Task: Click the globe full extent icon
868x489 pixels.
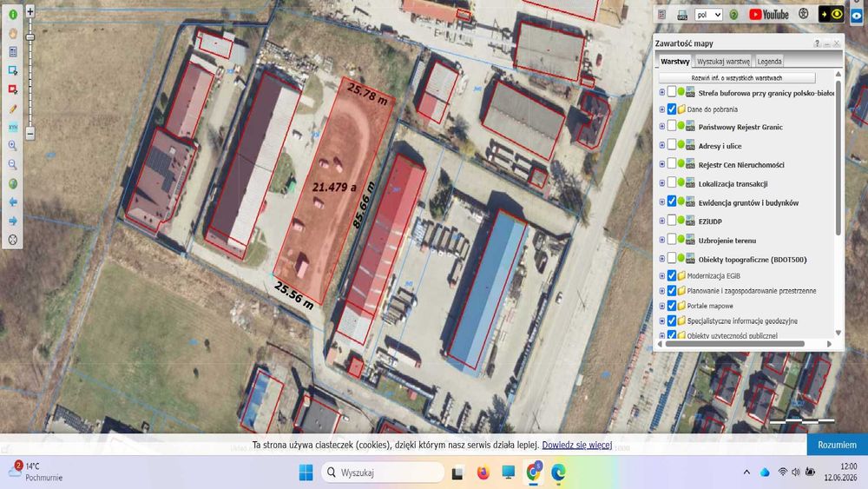Action: [x=13, y=183]
